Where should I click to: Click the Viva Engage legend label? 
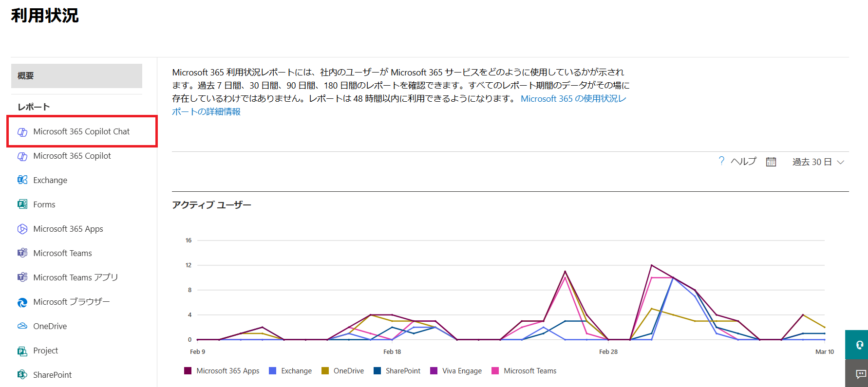coord(462,371)
